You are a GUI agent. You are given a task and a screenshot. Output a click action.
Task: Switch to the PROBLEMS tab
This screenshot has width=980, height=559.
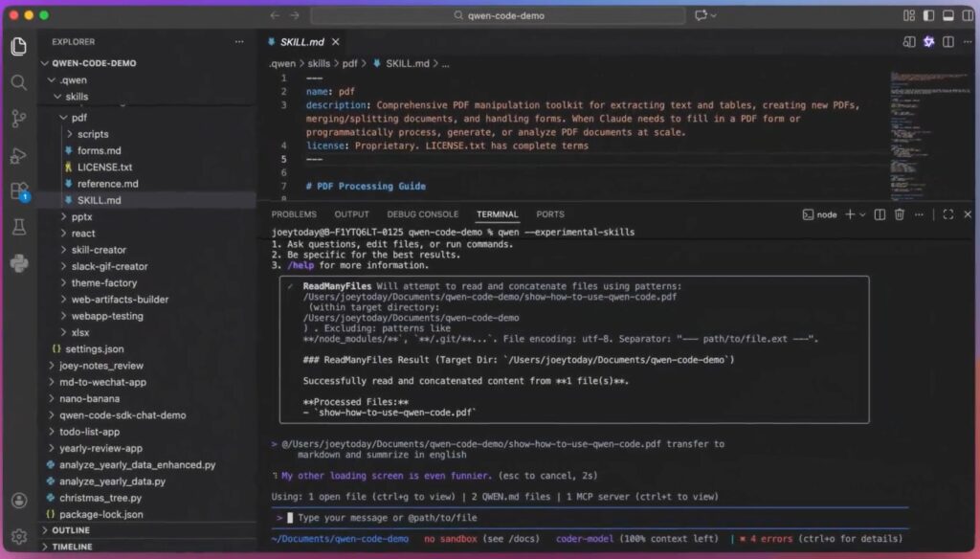pyautogui.click(x=293, y=214)
